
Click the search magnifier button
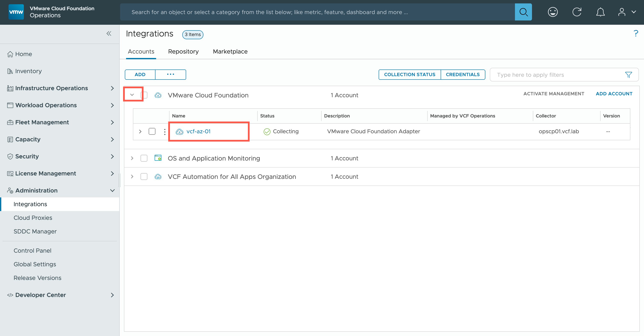click(x=523, y=12)
